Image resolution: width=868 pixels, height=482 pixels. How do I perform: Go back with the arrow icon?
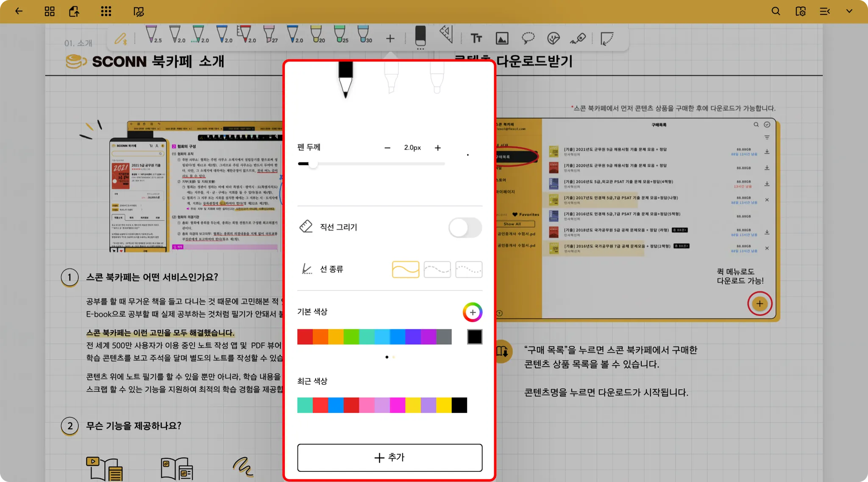tap(19, 11)
